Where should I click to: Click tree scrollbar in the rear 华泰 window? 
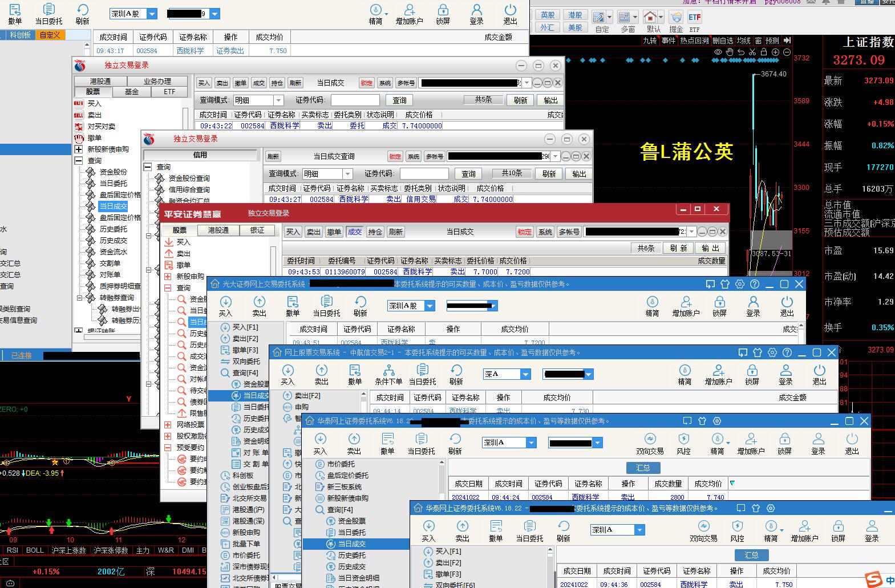[x=442, y=480]
